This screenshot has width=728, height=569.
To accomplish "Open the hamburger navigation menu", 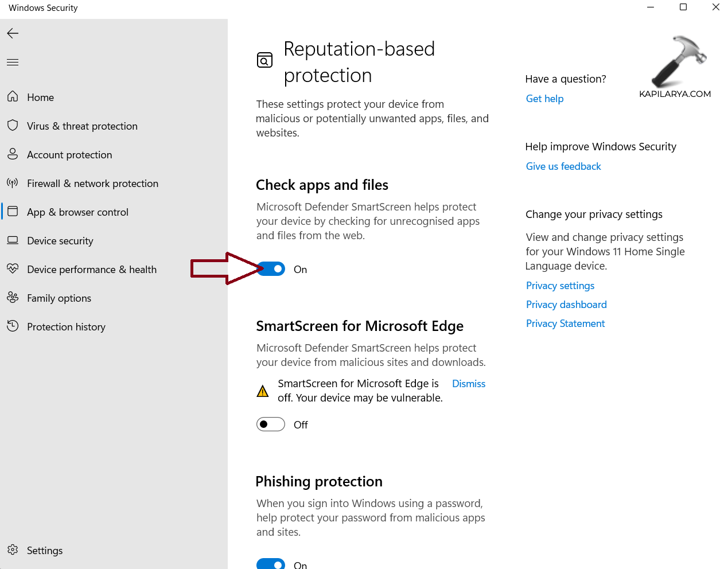I will [x=13, y=62].
